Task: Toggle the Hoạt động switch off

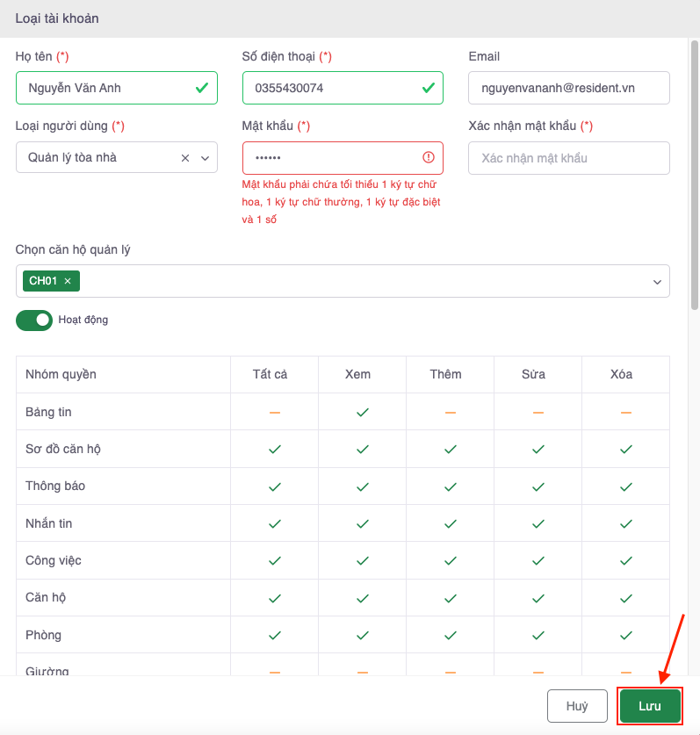Action: coord(34,320)
